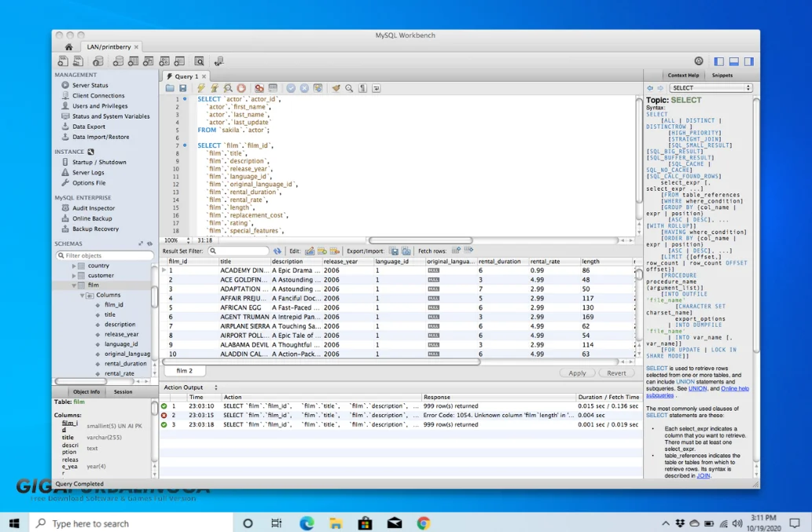Execute query lightning bolt icon

coord(201,89)
